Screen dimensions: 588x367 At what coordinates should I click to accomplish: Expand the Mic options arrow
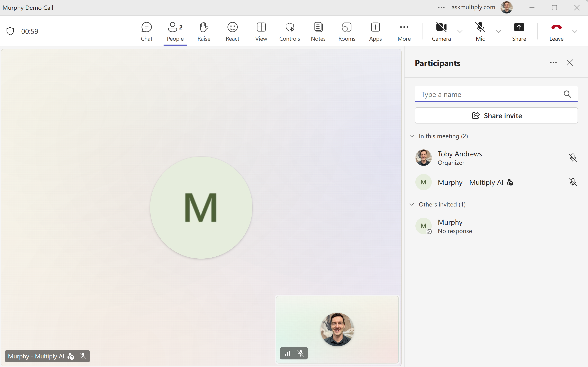[499, 31]
